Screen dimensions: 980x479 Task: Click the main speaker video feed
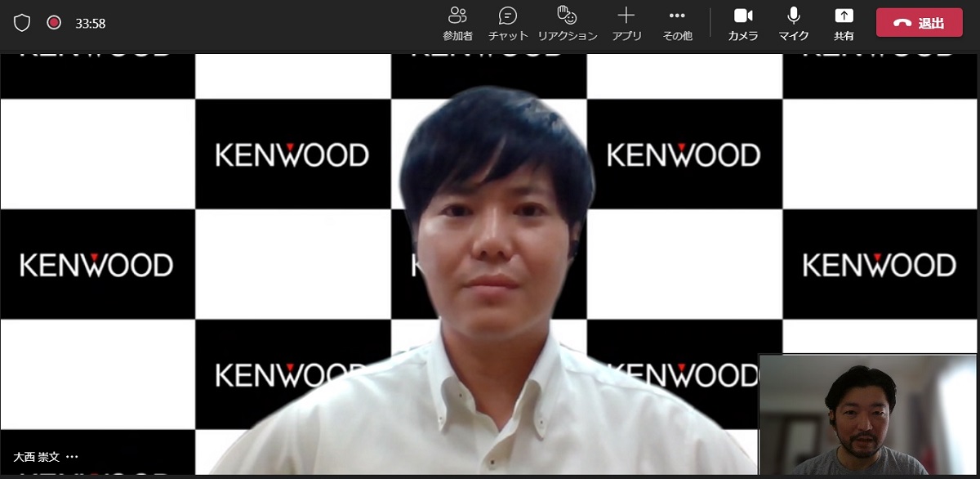490,264
